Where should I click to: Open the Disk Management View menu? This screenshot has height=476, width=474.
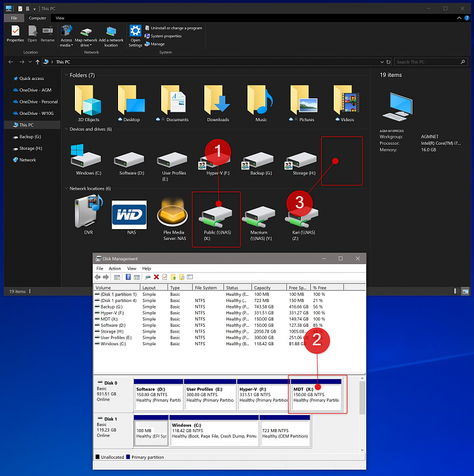click(x=132, y=268)
